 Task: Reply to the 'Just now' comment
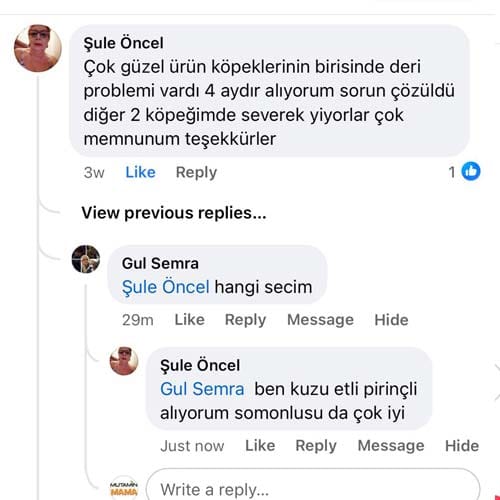pos(316,446)
